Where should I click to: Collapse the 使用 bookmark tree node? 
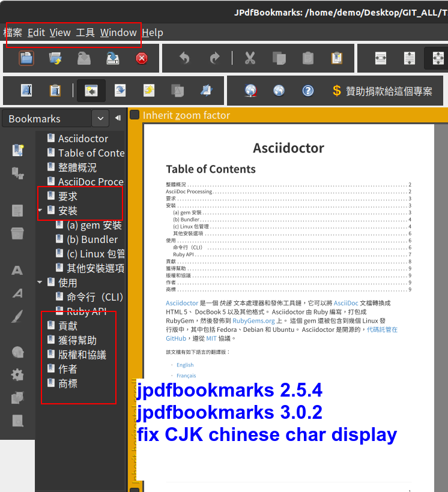[x=40, y=282]
